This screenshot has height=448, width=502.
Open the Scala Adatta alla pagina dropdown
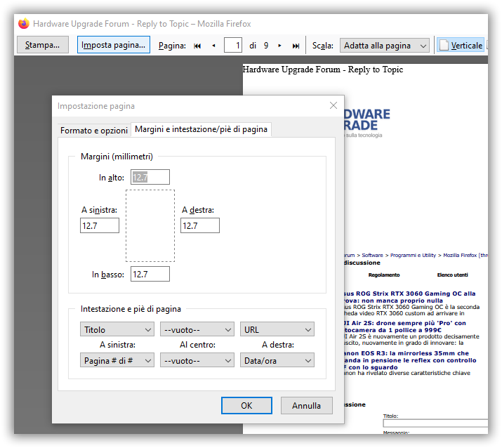(x=385, y=46)
